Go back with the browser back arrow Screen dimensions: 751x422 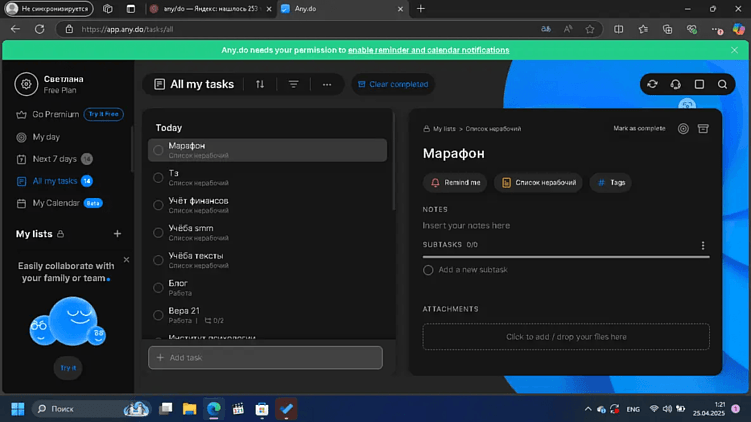15,29
